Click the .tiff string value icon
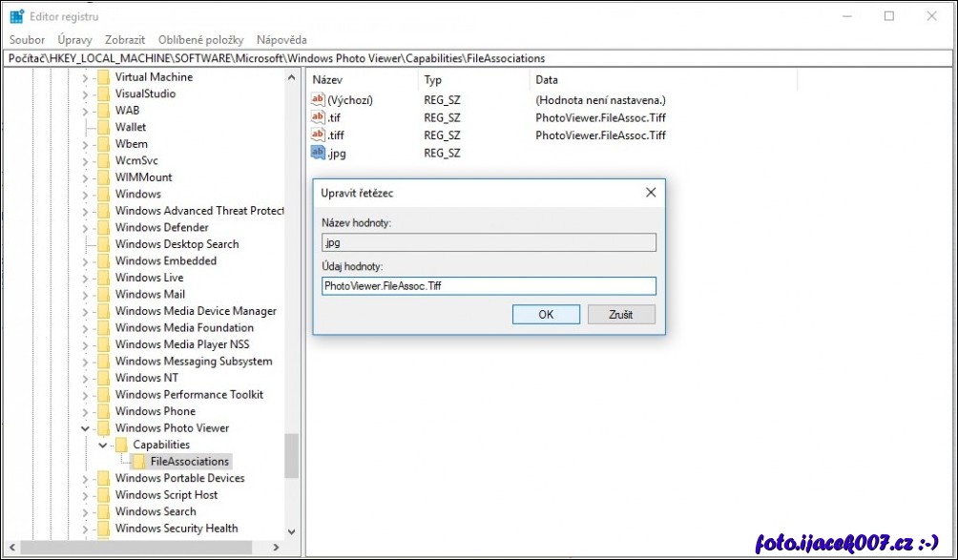 319,135
